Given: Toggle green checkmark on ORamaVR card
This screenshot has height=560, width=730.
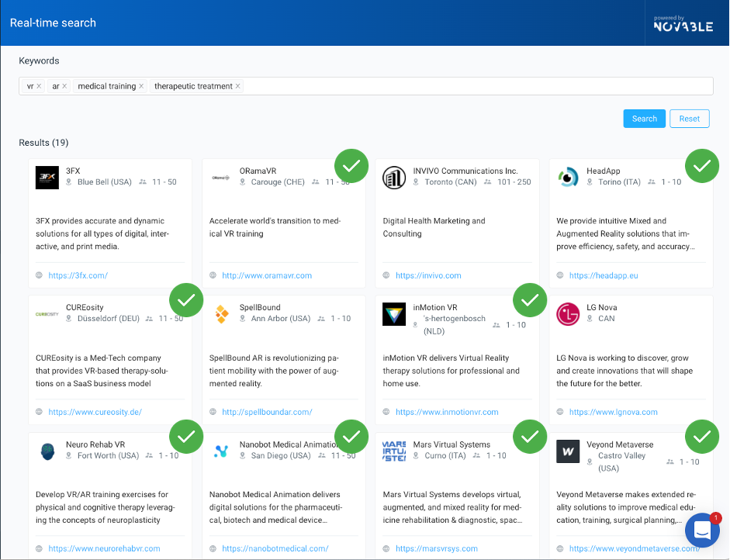Looking at the screenshot, I should pos(351,166).
